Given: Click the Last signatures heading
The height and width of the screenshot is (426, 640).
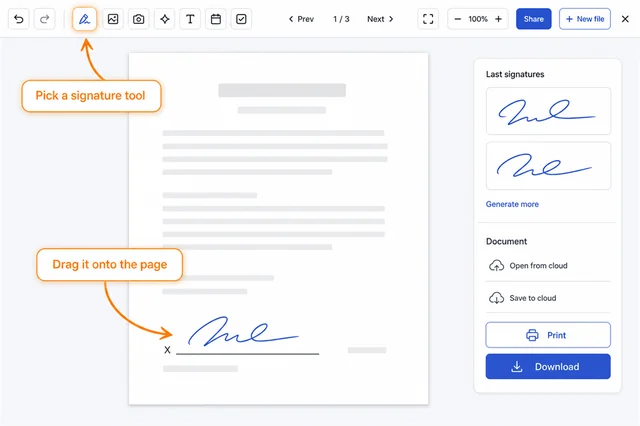Looking at the screenshot, I should (515, 74).
